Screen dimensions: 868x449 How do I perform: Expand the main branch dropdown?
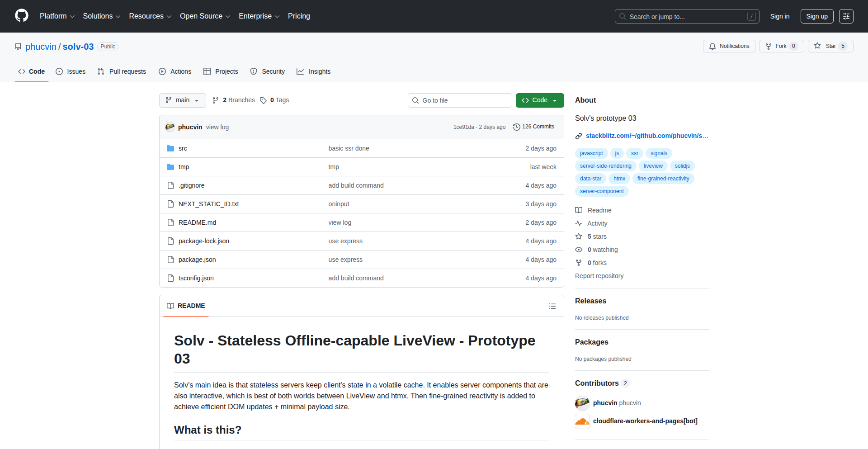coord(182,100)
